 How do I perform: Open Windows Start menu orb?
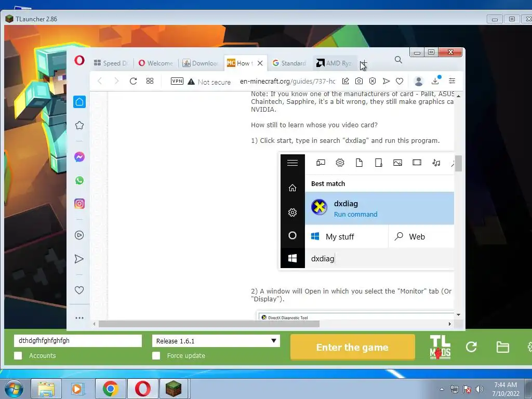pyautogui.click(x=14, y=389)
